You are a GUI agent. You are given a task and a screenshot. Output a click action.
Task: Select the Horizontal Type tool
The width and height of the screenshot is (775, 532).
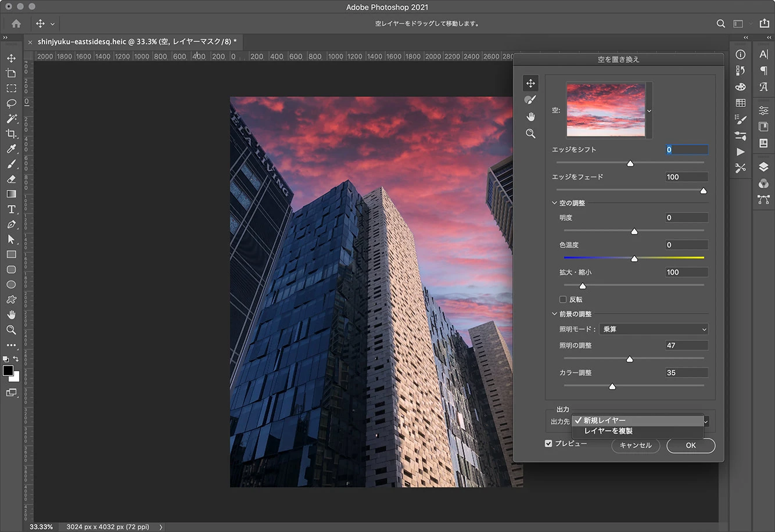[11, 209]
